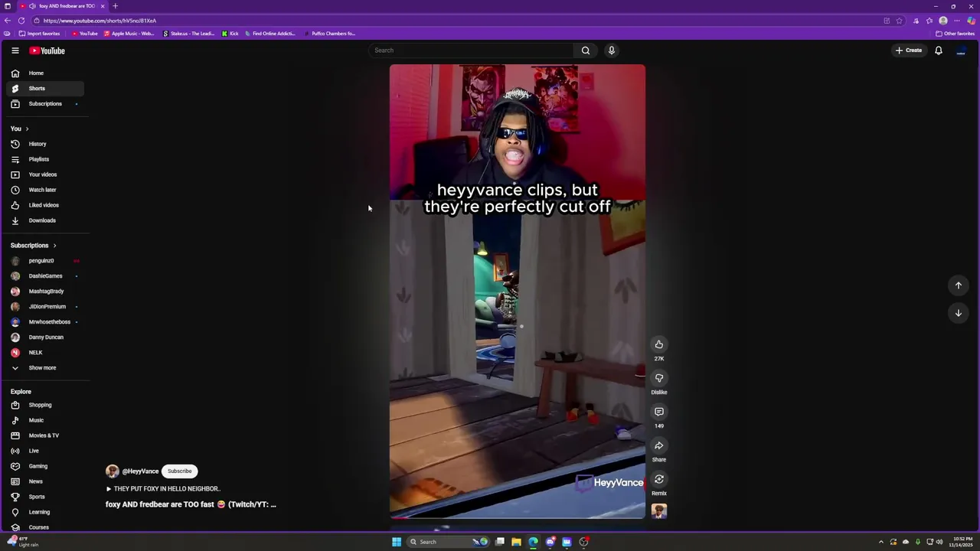This screenshot has width=980, height=551.
Task: Open a new browser tab
Action: [x=116, y=6]
